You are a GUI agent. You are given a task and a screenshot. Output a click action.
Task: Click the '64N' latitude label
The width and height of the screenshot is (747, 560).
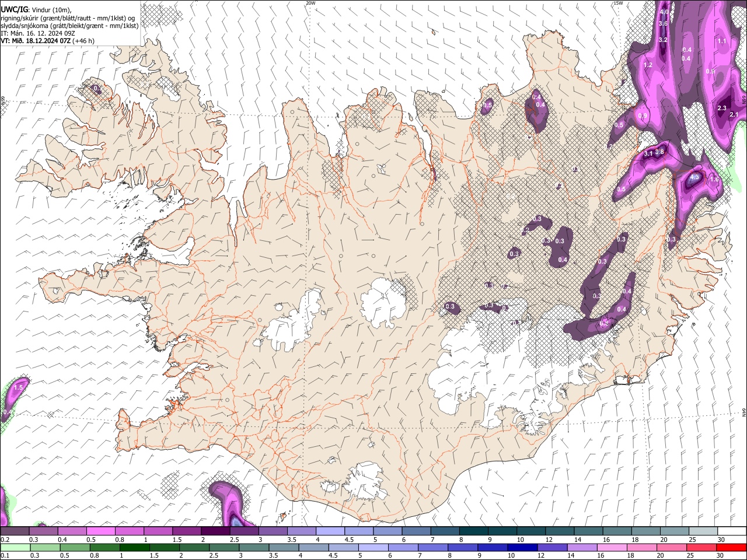744,412
